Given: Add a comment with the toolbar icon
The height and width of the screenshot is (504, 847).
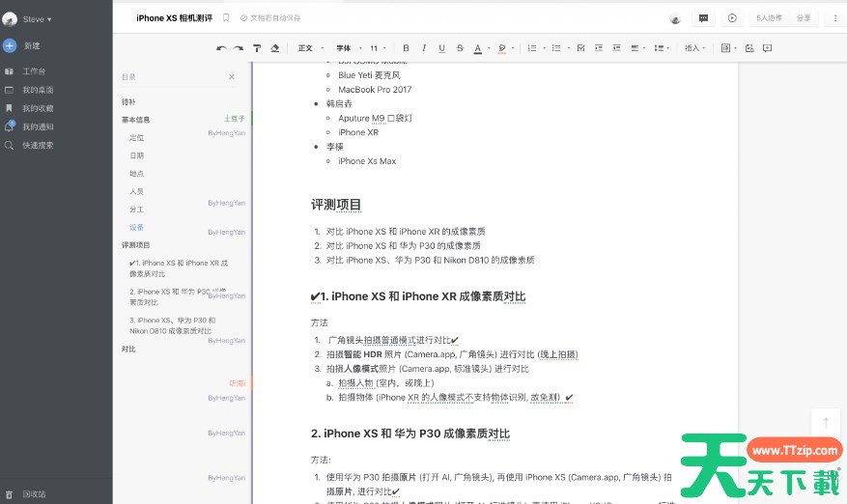Looking at the screenshot, I should 767,48.
